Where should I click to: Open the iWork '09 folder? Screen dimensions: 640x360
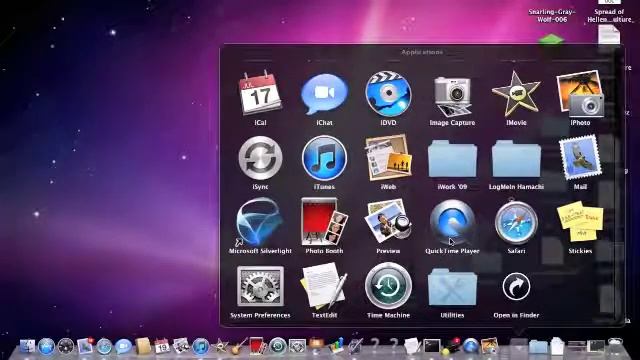point(452,159)
